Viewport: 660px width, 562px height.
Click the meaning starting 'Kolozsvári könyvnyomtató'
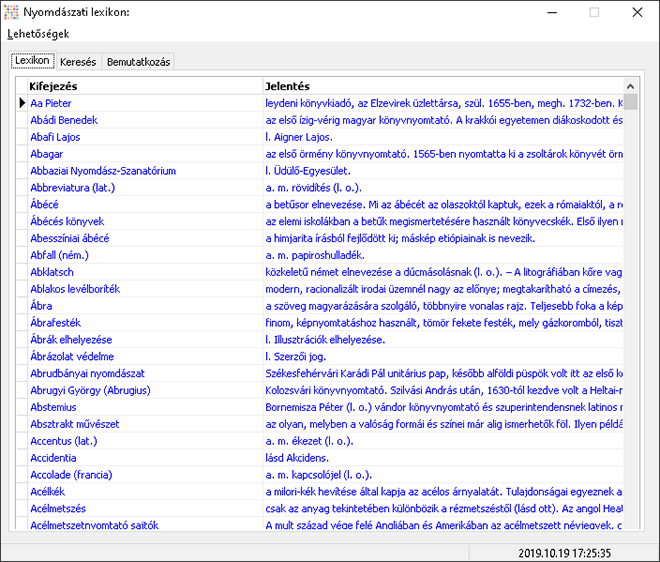coord(444,390)
